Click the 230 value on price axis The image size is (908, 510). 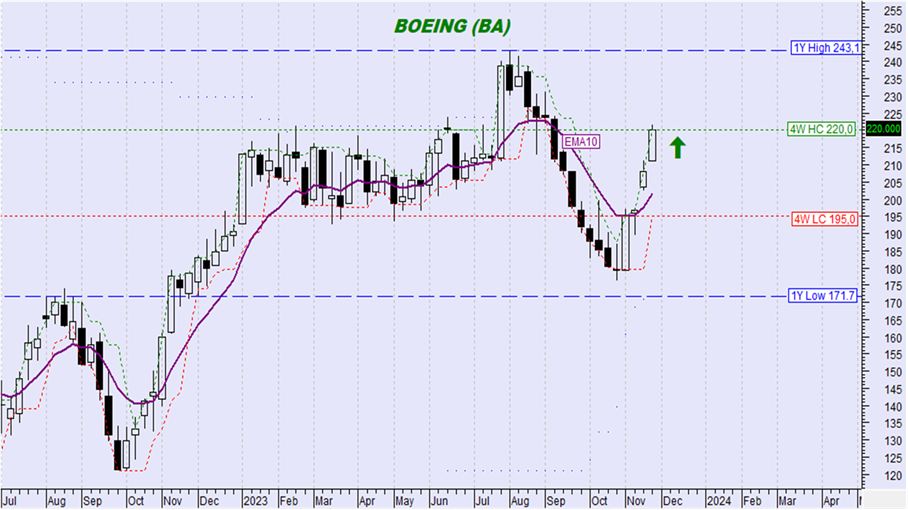(892, 97)
